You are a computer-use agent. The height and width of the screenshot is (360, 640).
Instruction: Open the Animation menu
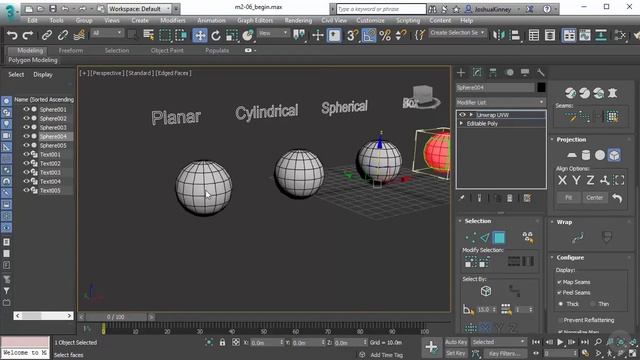pos(211,20)
